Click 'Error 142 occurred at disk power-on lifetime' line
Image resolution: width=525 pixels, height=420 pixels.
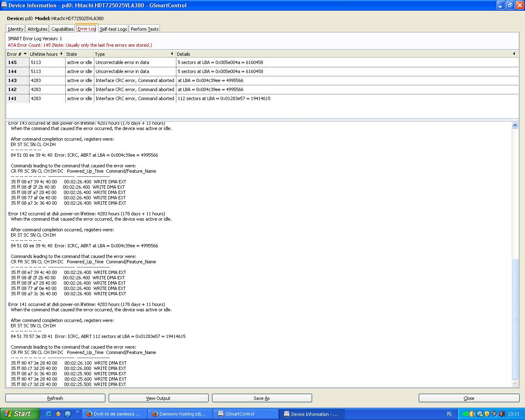87,214
